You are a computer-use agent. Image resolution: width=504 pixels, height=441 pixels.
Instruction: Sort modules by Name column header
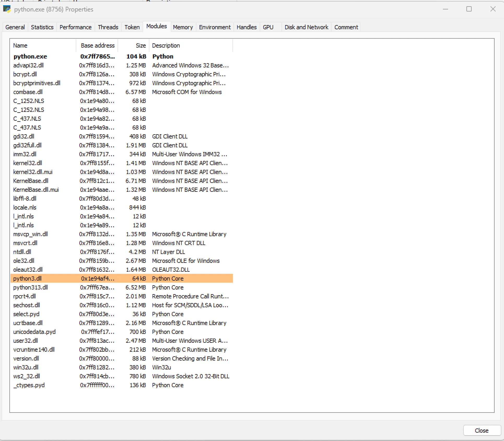tap(43, 45)
